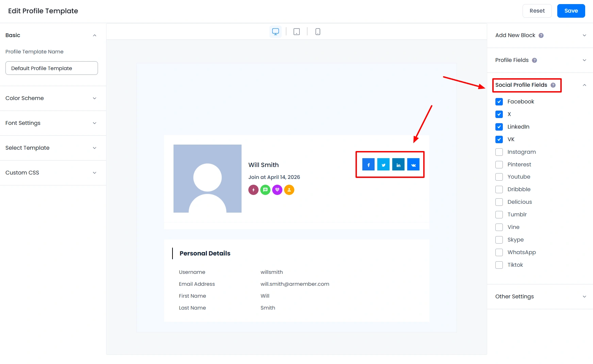The height and width of the screenshot is (364, 593).
Task: Click the Facebook icon in profile preview
Action: [368, 165]
